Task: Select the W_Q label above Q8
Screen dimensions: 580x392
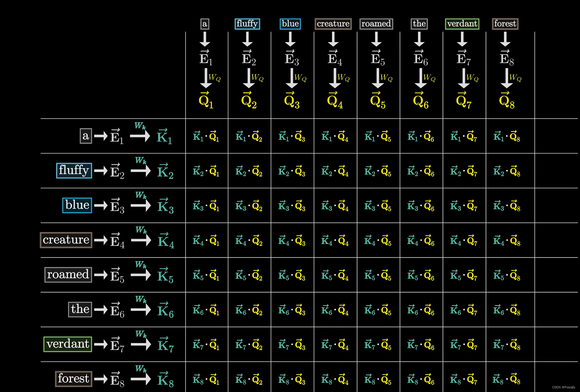Action: [515, 78]
